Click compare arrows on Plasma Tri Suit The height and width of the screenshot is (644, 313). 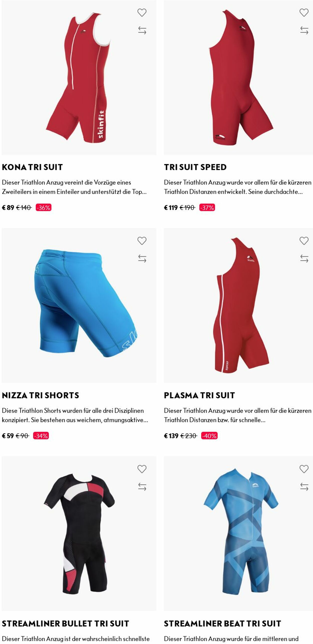pos(304,259)
